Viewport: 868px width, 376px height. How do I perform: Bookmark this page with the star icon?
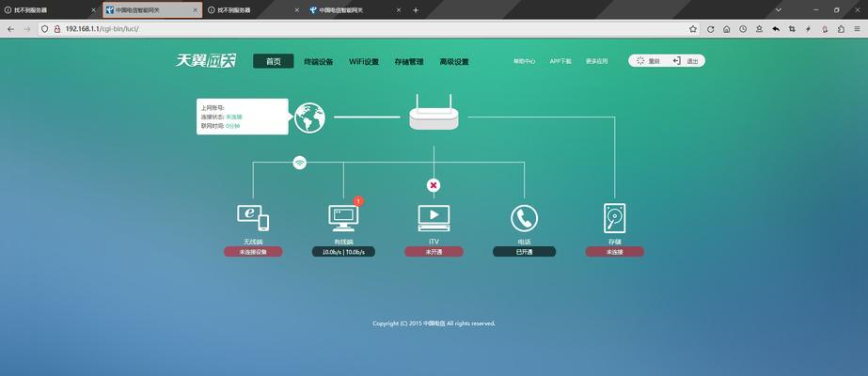(692, 29)
